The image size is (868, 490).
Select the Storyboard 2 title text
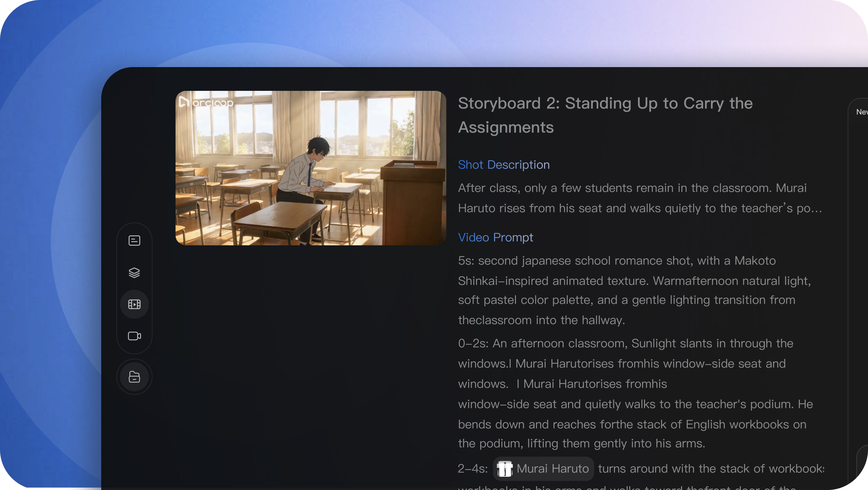605,115
